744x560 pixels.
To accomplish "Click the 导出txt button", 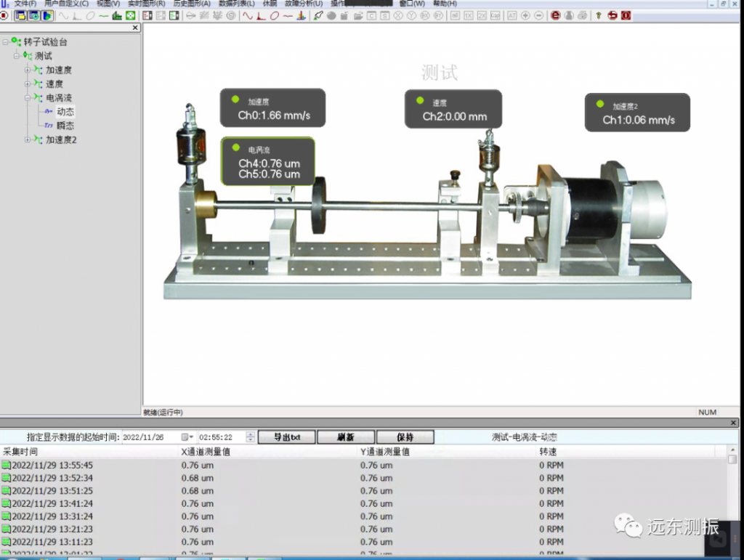I will click(286, 437).
